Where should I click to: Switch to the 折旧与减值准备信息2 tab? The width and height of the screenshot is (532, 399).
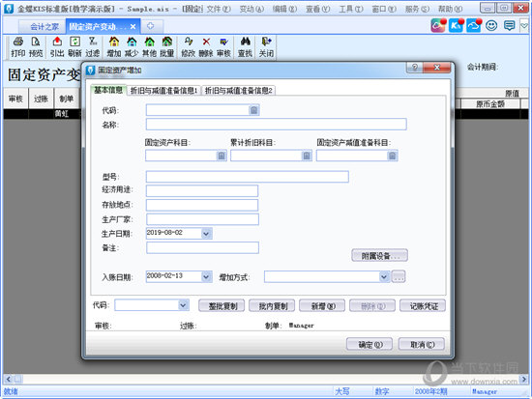(239, 91)
